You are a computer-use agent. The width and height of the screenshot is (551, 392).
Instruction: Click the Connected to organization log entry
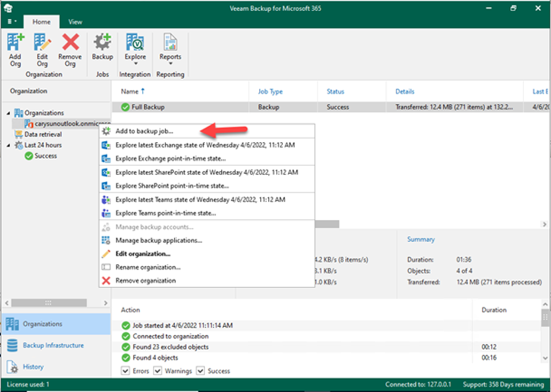(171, 336)
